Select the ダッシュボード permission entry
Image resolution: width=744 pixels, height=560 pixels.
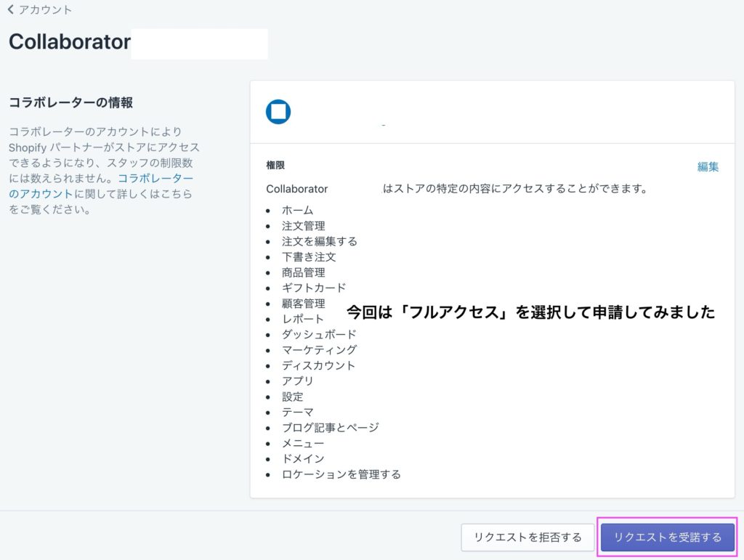(319, 334)
